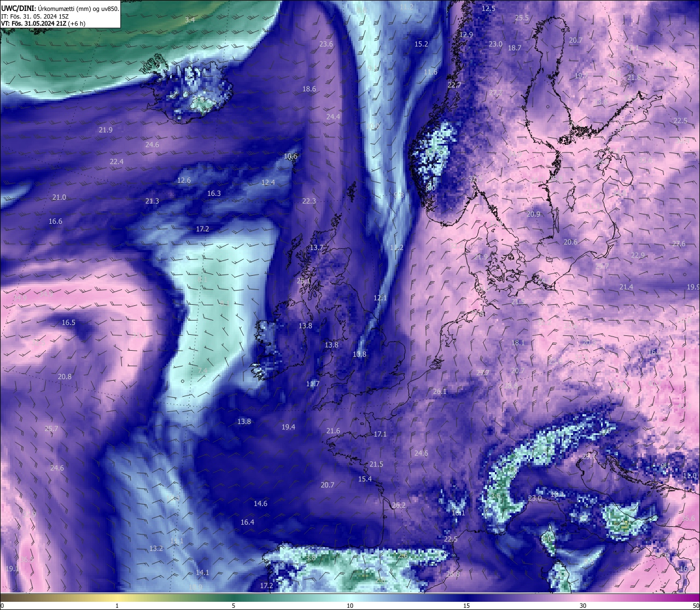Click the 12.4 value on the map
This screenshot has width=700, height=610.
pyautogui.click(x=268, y=183)
